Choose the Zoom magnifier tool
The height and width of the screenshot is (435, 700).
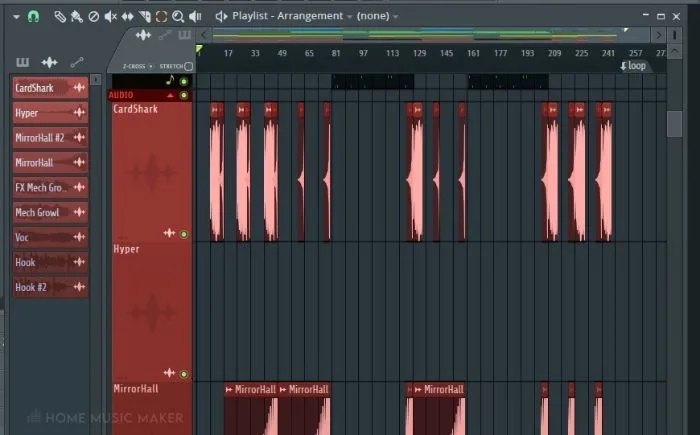(x=178, y=17)
